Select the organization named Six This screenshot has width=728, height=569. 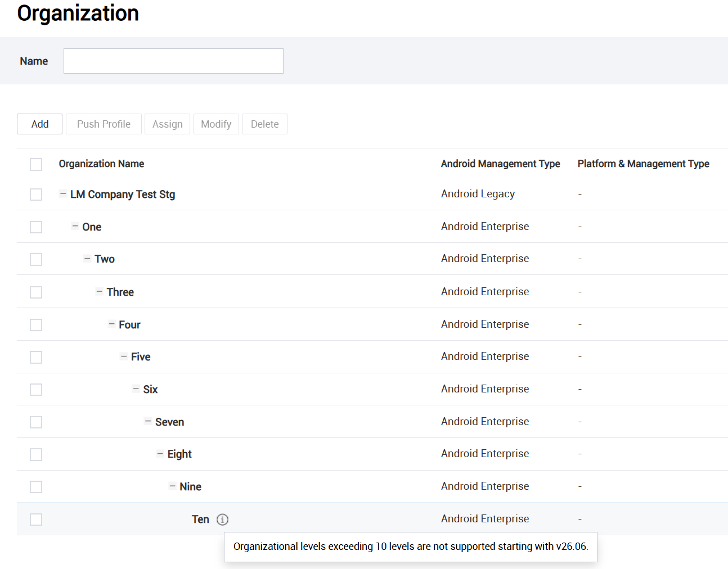[x=150, y=390]
